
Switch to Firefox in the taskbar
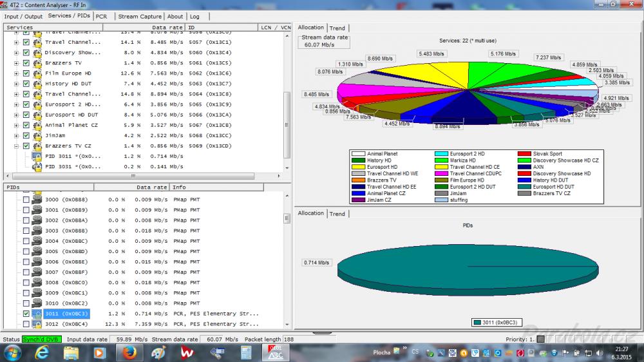coord(129,353)
